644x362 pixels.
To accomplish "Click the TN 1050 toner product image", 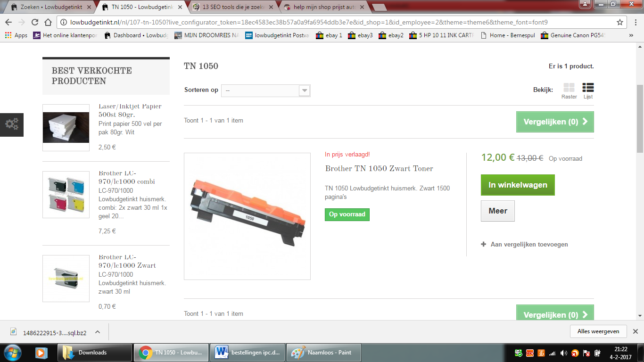I will pos(247,216).
